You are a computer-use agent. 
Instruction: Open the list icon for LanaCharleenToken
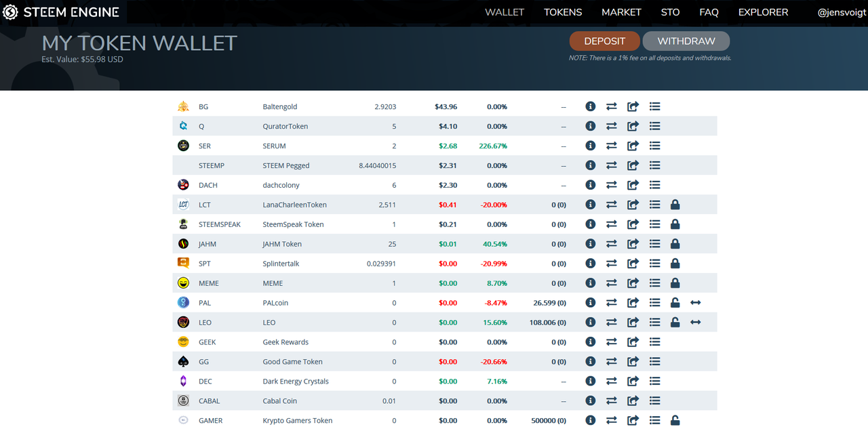pos(655,205)
